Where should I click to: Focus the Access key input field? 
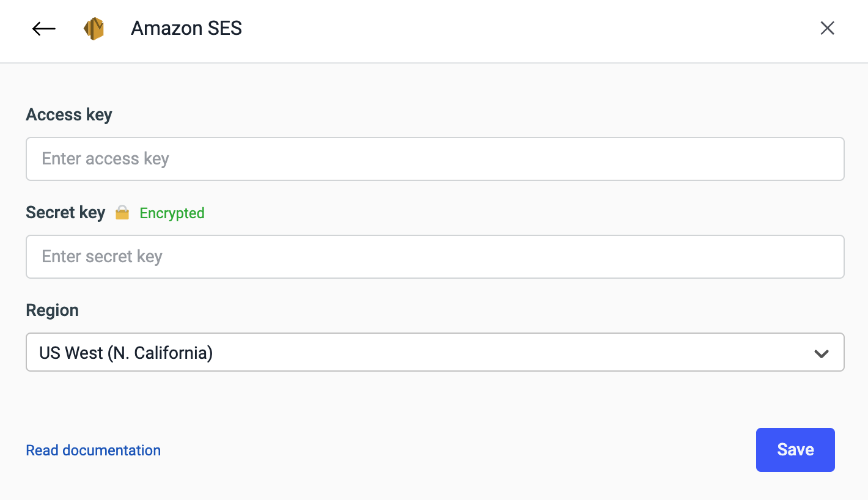pos(435,159)
